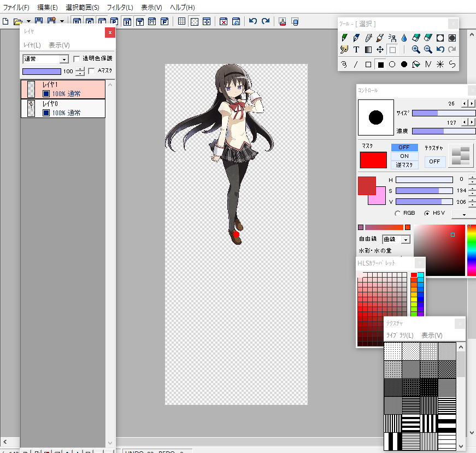The image size is (476, 453).
Task: Turn texture OFF with its button
Action: point(434,162)
